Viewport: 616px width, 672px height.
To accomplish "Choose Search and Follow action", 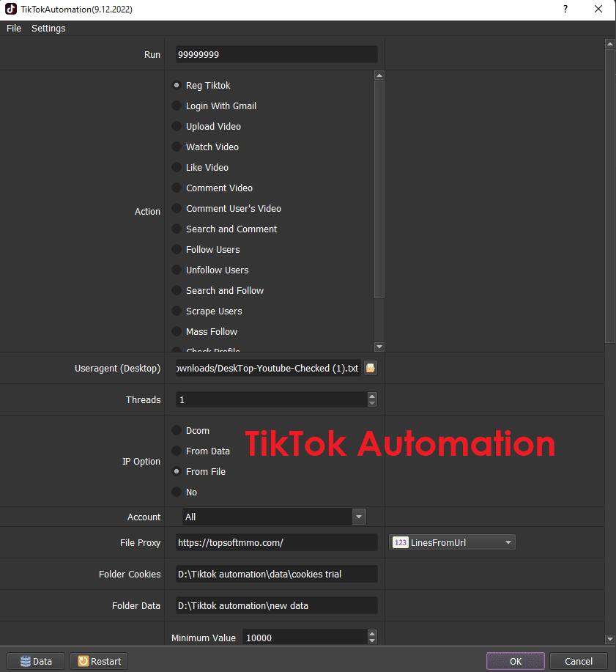I will tap(218, 291).
